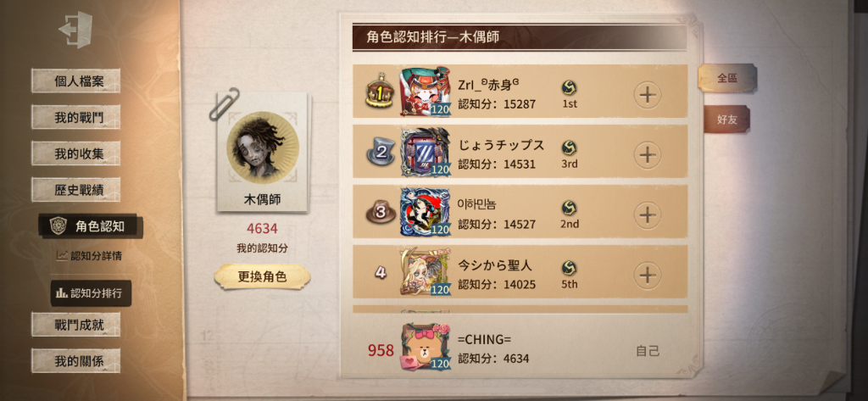This screenshot has height=401, width=868.
Task: Switch to 好友 ranking tab
Action: 726,120
